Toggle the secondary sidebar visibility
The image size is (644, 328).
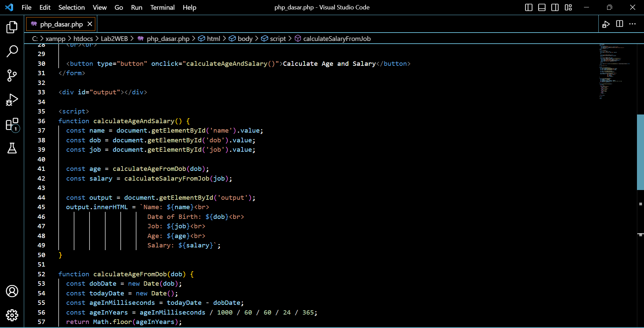coord(555,7)
